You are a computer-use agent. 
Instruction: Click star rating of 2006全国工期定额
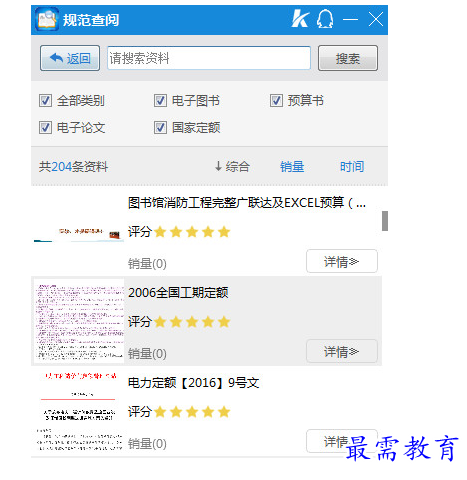(192, 322)
